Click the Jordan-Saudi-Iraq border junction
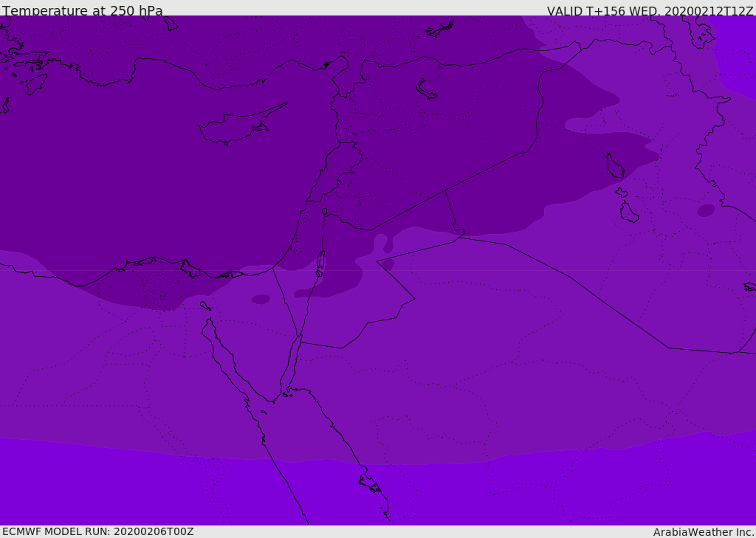This screenshot has width=756, height=538. click(x=458, y=232)
